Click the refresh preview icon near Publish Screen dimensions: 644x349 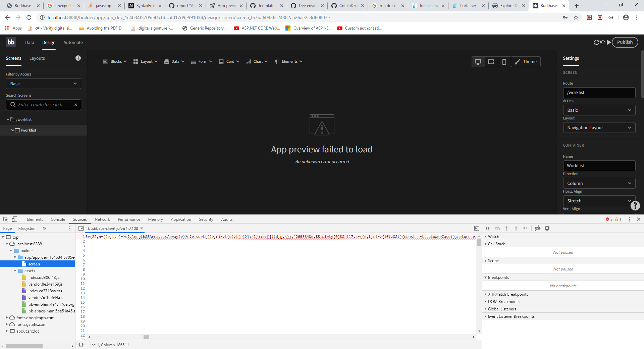click(596, 42)
